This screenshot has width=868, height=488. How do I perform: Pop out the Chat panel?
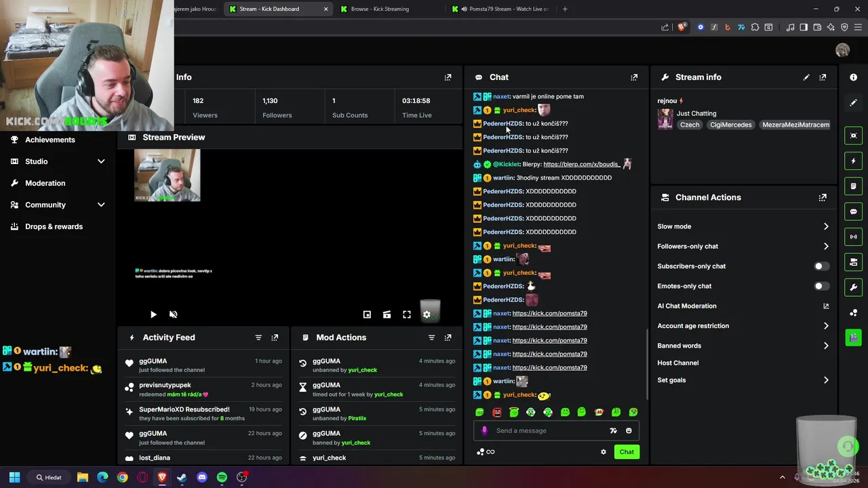(634, 77)
